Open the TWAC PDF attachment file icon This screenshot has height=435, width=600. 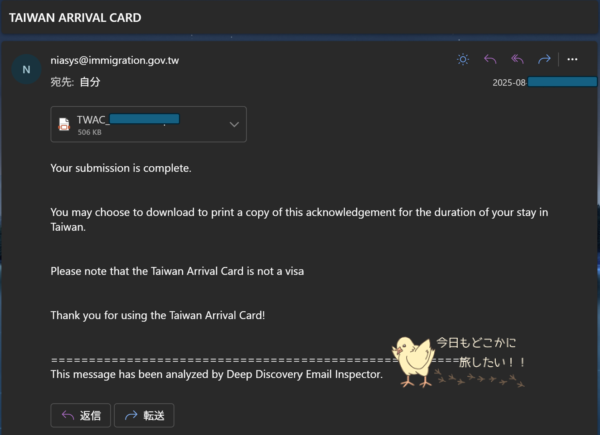point(64,124)
